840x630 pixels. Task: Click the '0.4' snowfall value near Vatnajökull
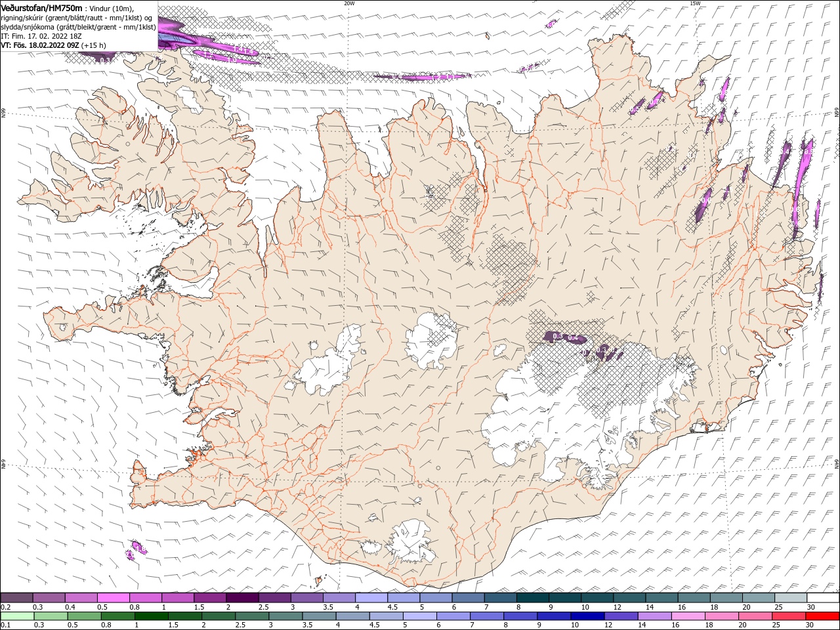pyautogui.click(x=574, y=338)
